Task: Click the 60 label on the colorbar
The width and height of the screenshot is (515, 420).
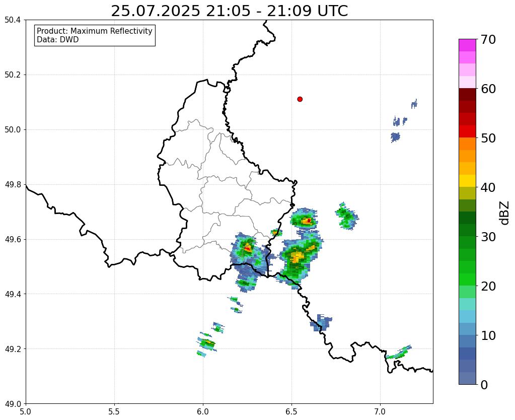Action: (x=488, y=89)
